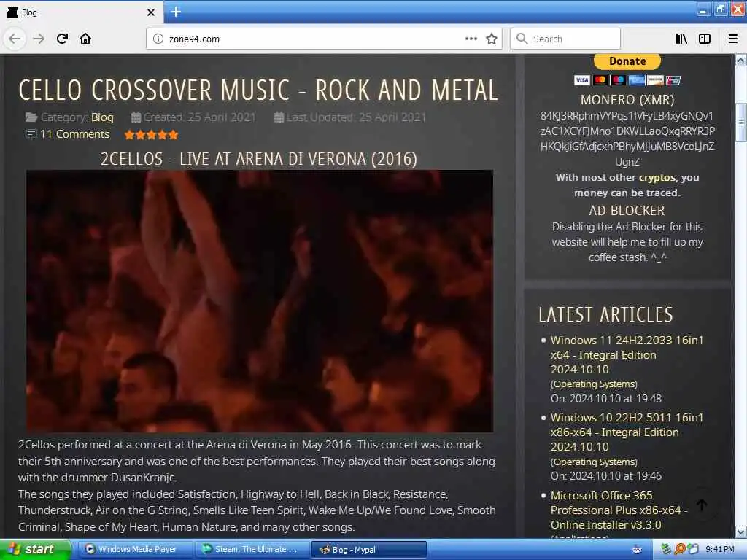Open Windows 10 22H2.5011 Integral Edition article
The height and width of the screenshot is (560, 747).
click(x=627, y=432)
